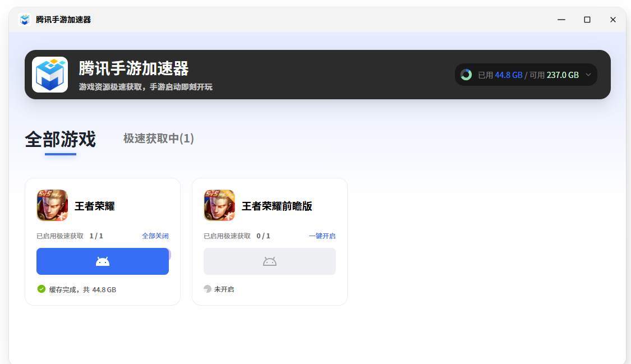Click the 0 / 1 enabled count
The height and width of the screenshot is (364, 631).
coord(263,236)
